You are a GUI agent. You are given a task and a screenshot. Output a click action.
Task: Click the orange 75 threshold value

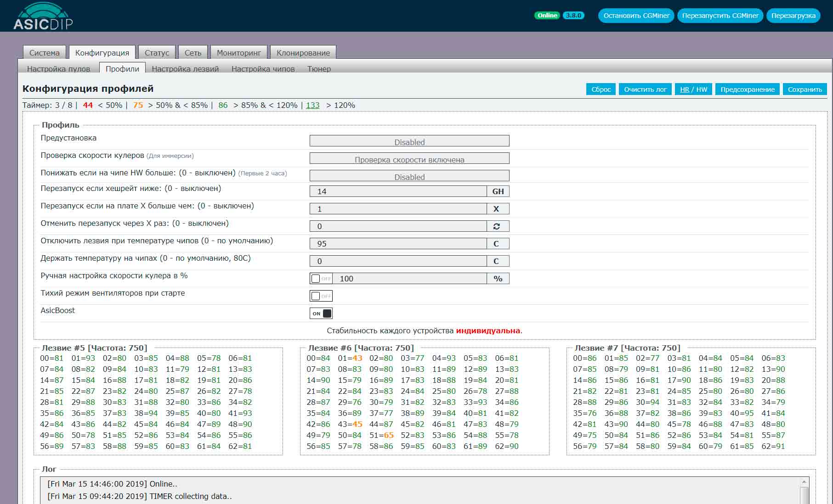tap(138, 105)
